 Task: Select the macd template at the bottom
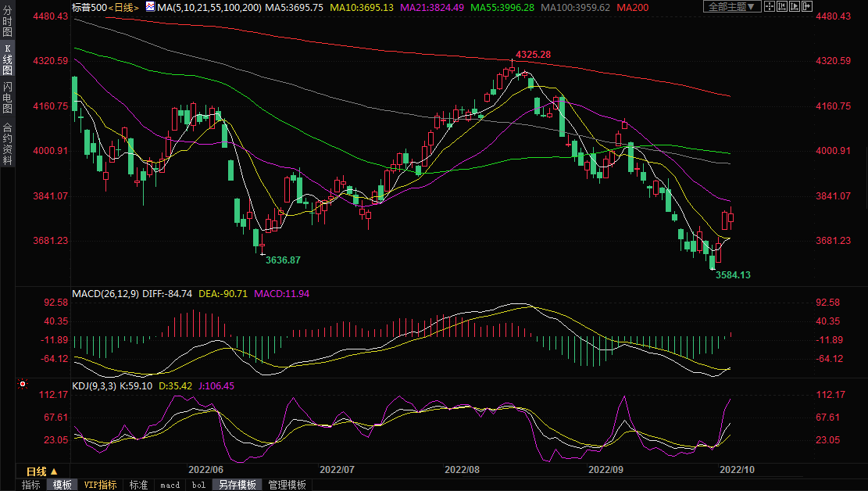170,485
